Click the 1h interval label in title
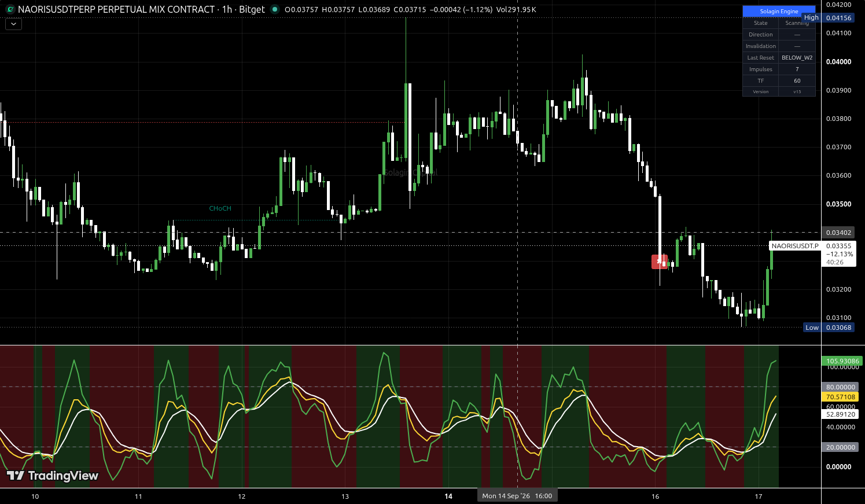Screen dimensions: 865x504 coord(227,9)
